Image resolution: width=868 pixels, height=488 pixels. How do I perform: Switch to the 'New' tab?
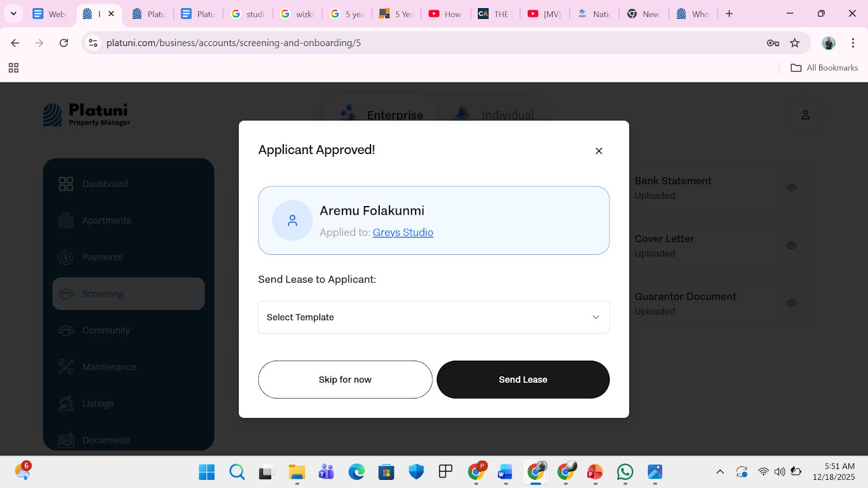pos(644,14)
